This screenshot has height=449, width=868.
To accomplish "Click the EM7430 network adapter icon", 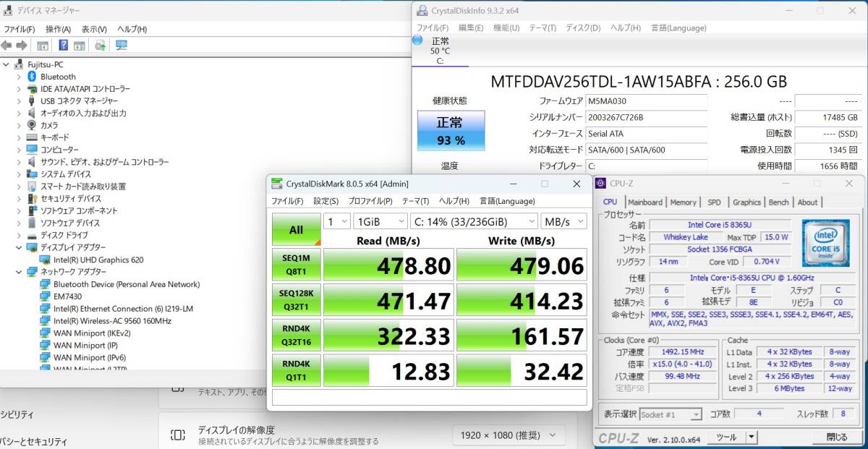I will pos(45,296).
